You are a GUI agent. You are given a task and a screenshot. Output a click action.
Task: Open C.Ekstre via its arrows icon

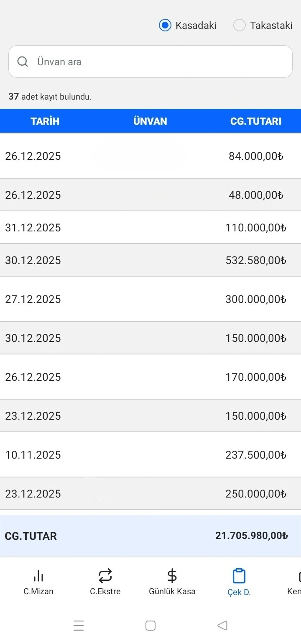(105, 576)
